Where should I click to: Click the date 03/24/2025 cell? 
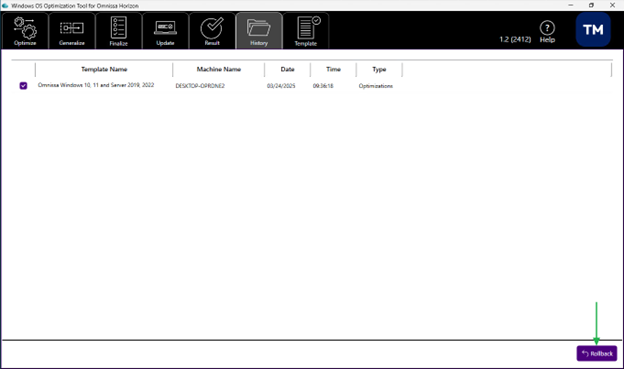pyautogui.click(x=281, y=86)
